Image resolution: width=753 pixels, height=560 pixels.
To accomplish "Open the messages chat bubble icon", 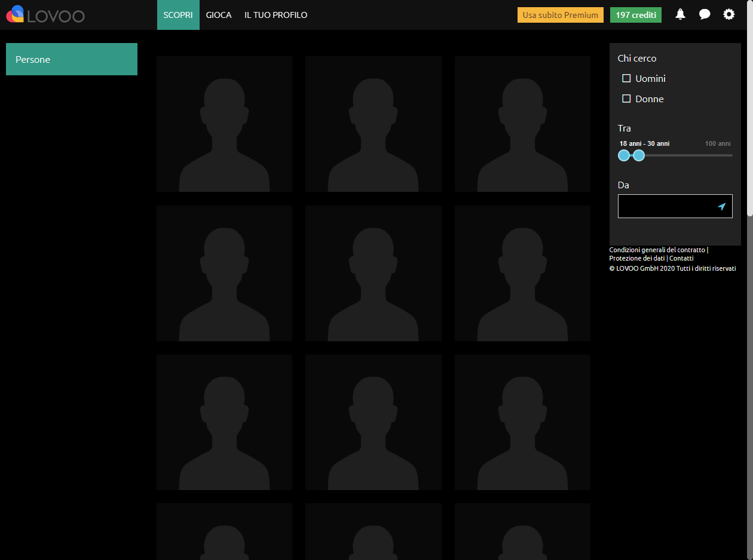I will 705,14.
